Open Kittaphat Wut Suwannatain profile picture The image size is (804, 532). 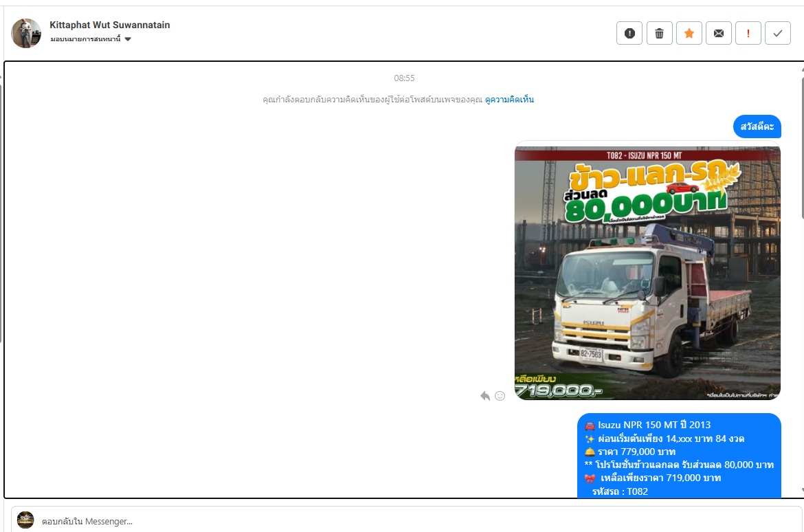[x=26, y=34]
